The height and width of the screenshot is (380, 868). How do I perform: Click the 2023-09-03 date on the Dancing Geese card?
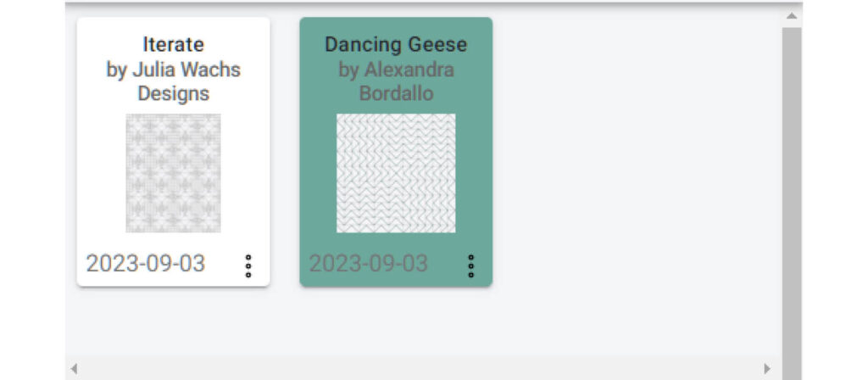point(368,264)
